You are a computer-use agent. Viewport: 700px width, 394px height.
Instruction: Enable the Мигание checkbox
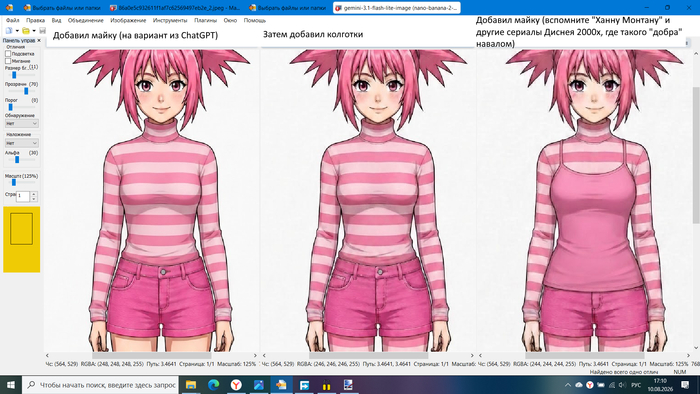(x=8, y=61)
